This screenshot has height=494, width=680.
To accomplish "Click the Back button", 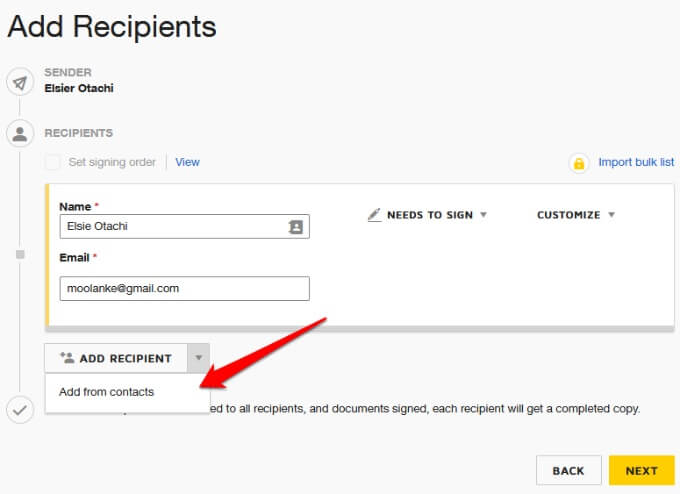I will [568, 471].
